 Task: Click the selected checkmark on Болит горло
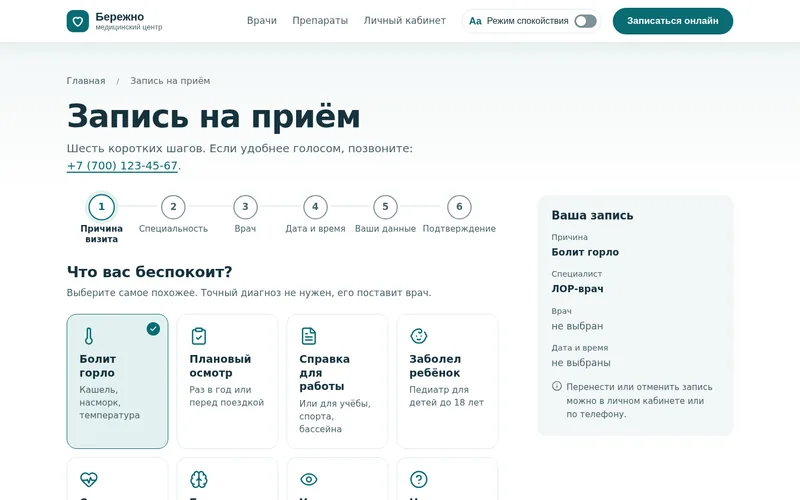[153, 329]
